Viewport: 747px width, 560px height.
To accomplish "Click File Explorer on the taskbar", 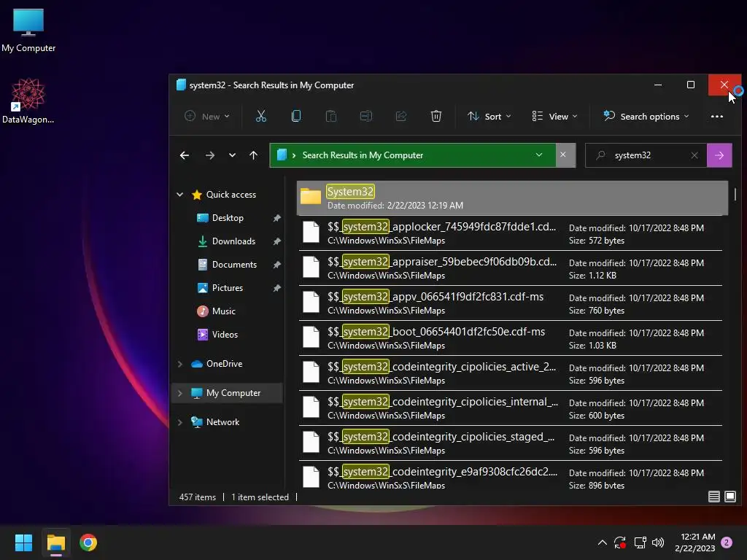I will point(55,542).
